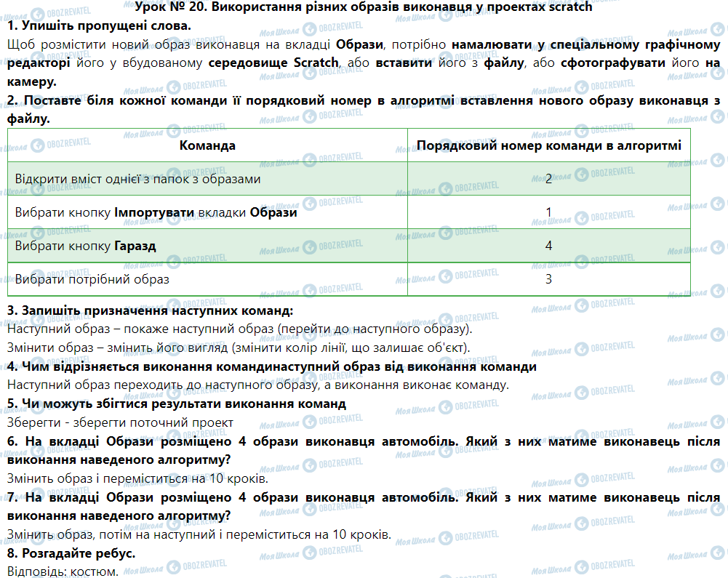This screenshot has height=578, width=728.
Task: Select heading "3. Запишіть призначення наступних команд"
Action: pyautogui.click(x=150, y=311)
